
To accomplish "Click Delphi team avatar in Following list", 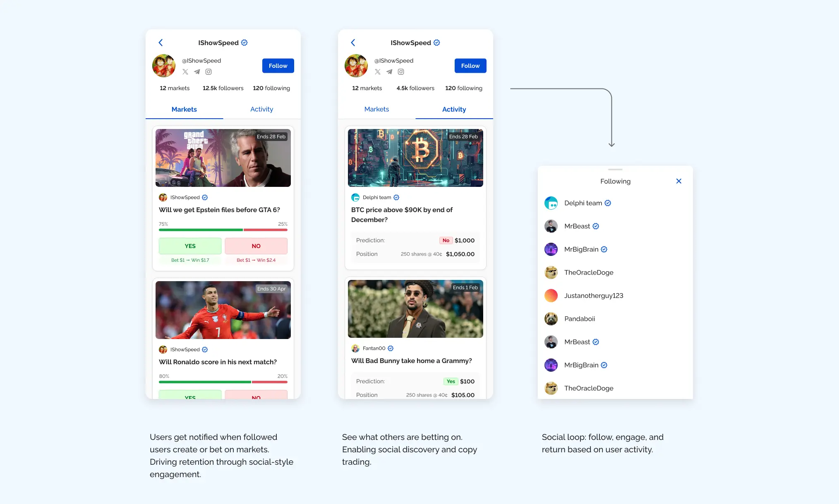I will pyautogui.click(x=551, y=203).
